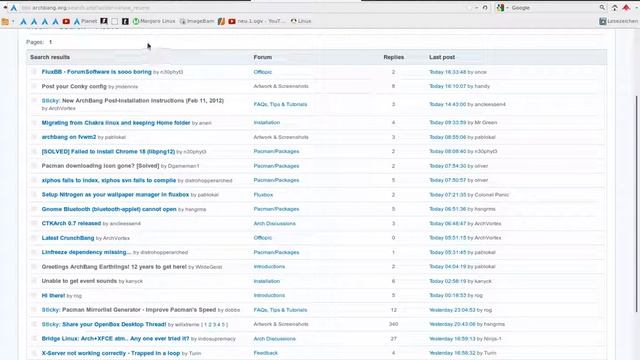Go to FAQs, Tips & Tutorials in Pacman Mirrorlist row

[280, 310]
